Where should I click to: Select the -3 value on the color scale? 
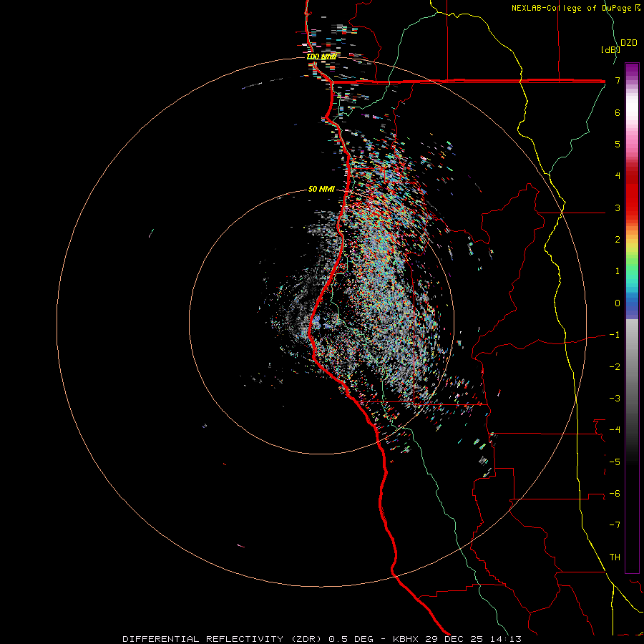coord(615,399)
